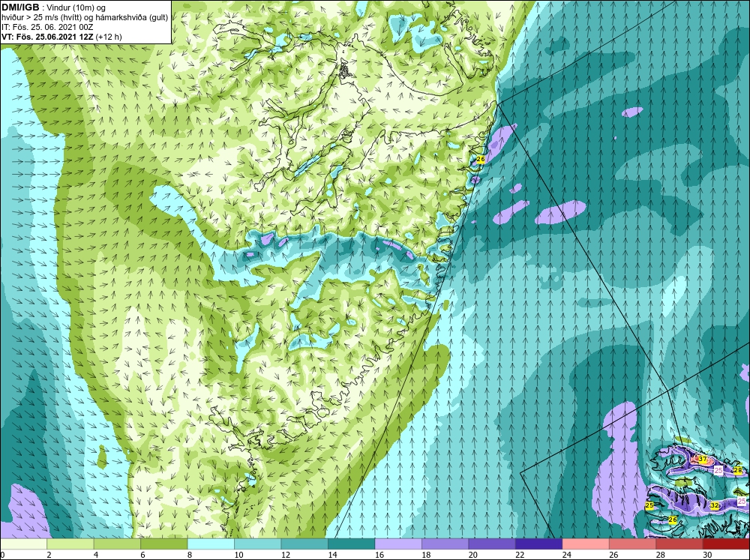Pick the 28–30 m/s red legend swatch
Image resolution: width=750 pixels, height=560 pixels.
coord(679,544)
